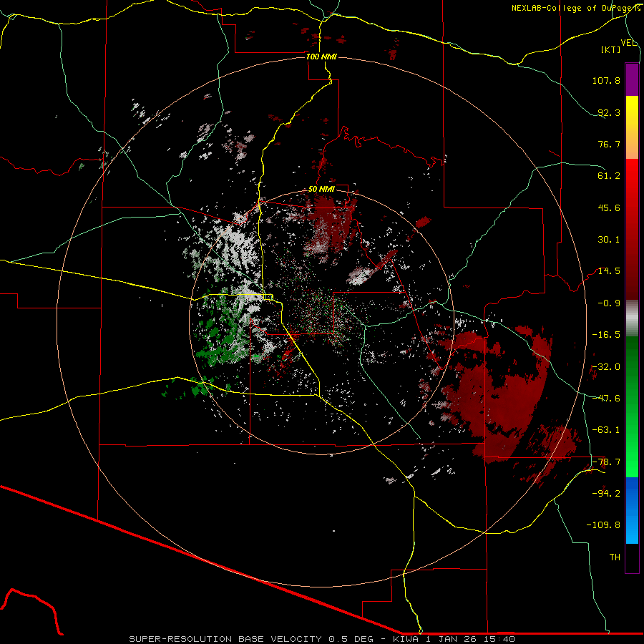Select the -94.2 scale label
Image resolution: width=644 pixels, height=644 pixels.
606,494
